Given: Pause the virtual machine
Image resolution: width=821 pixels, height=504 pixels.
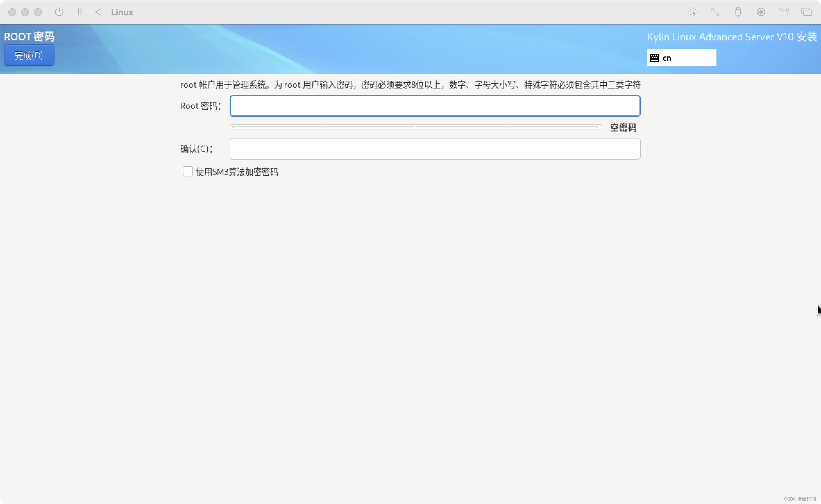Looking at the screenshot, I should point(79,12).
